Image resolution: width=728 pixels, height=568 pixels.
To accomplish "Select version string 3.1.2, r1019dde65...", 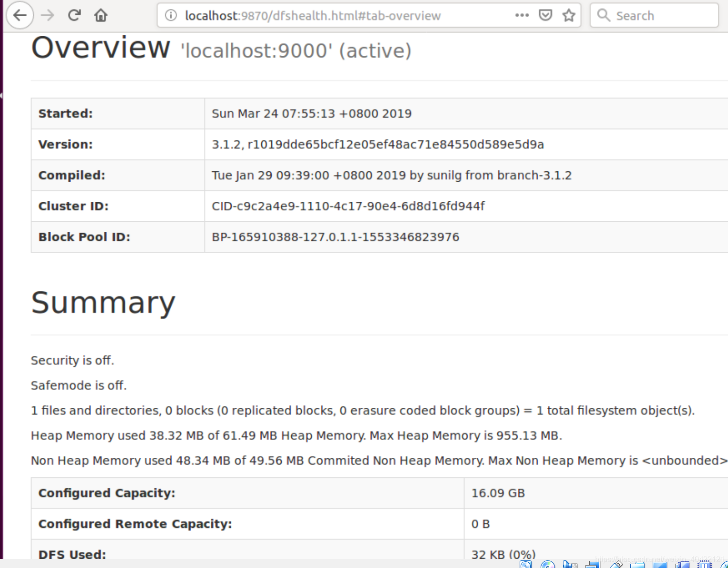I will pos(378,145).
